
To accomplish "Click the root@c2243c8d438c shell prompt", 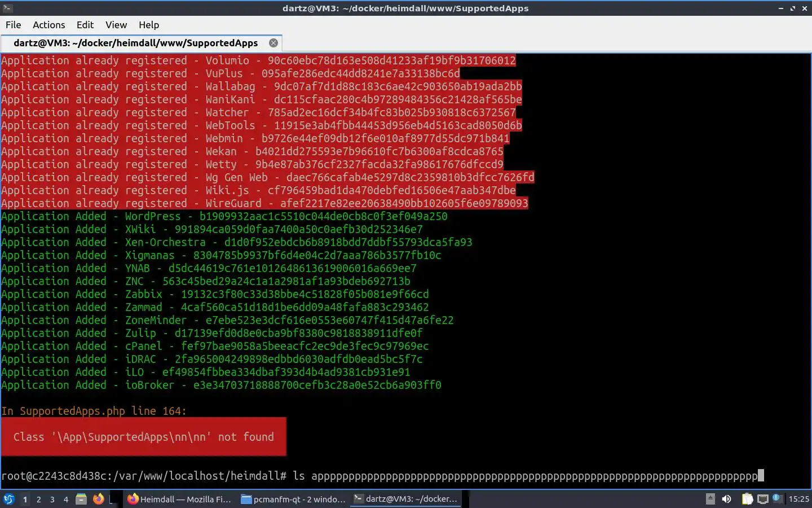I will 144,476.
